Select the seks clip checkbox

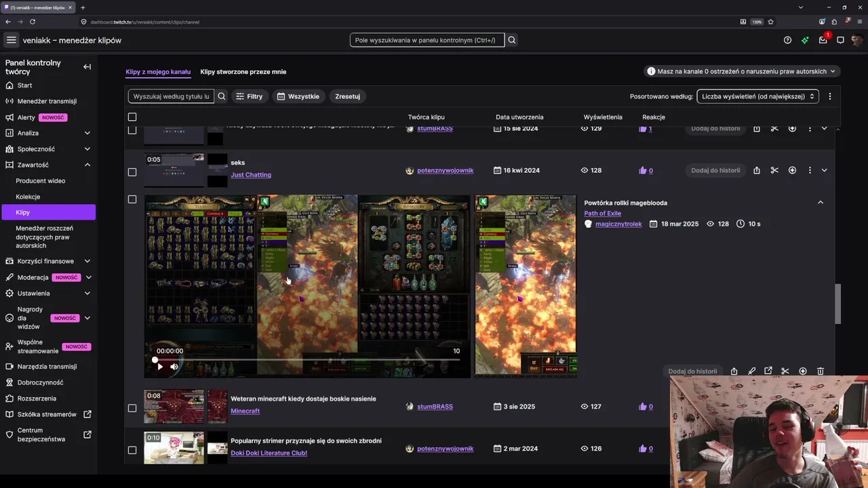(132, 172)
